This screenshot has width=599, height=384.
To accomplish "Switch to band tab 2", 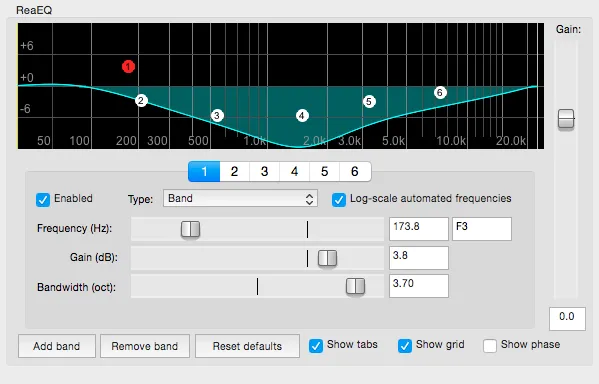I will tap(235, 172).
